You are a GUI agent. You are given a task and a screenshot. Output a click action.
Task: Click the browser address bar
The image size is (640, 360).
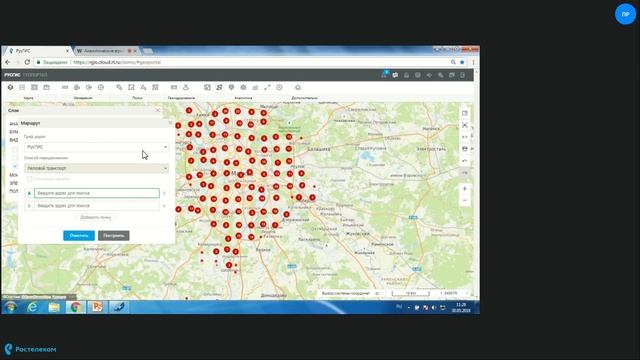(245, 62)
